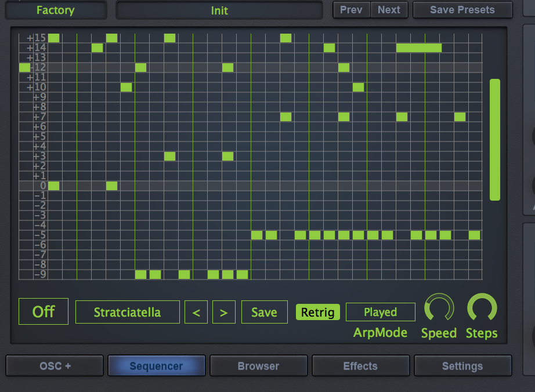Toggle the long held note in row +14

[419, 48]
